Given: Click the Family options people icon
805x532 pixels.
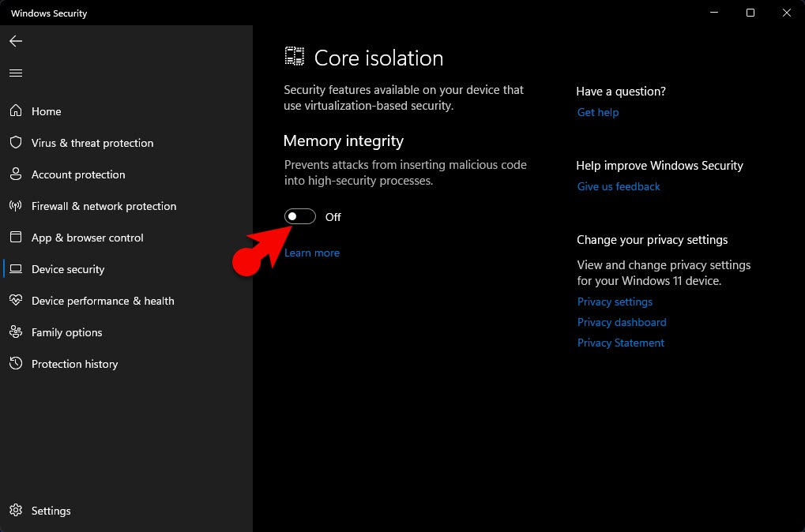Looking at the screenshot, I should tap(16, 332).
